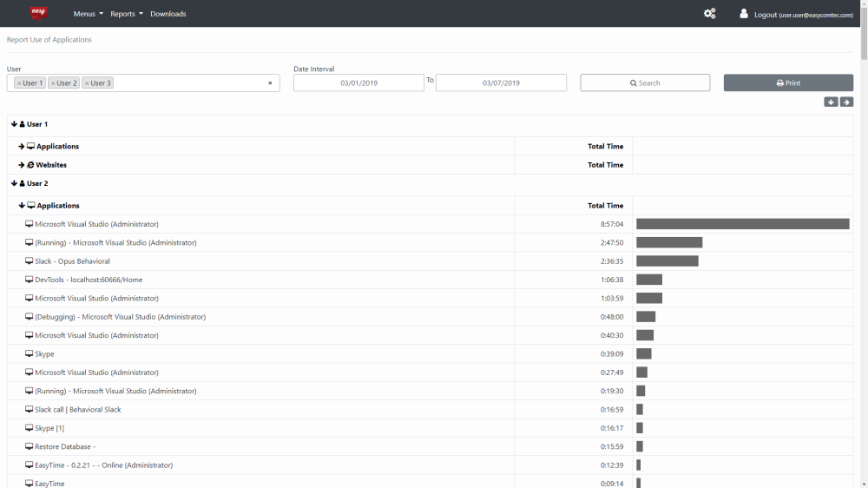
Task: Expand User 1 Applications group
Action: [x=21, y=146]
